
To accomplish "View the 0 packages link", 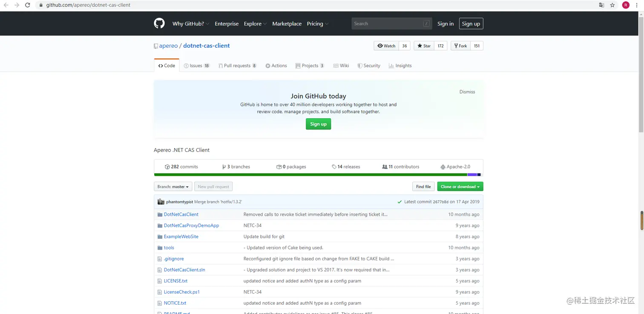I will 291,167.
